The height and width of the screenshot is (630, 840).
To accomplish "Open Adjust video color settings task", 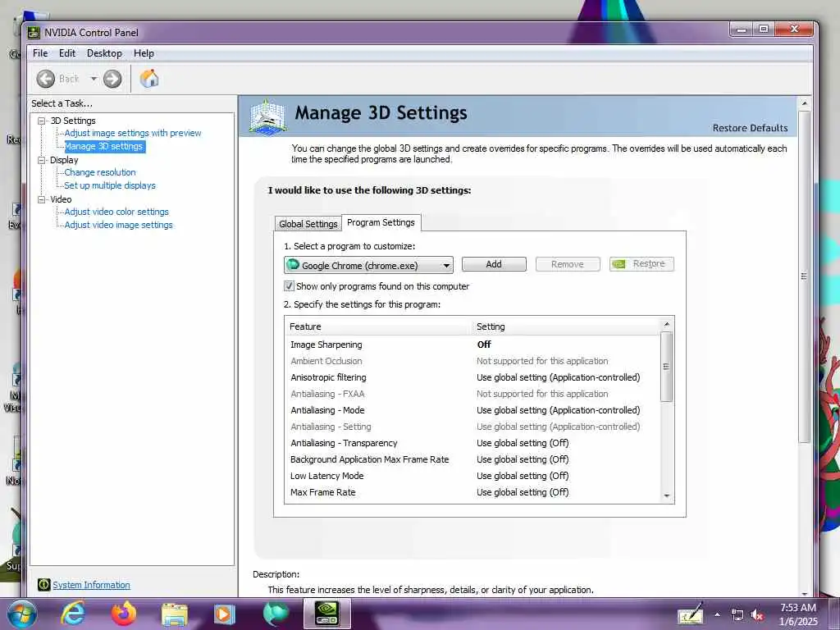I will point(116,212).
